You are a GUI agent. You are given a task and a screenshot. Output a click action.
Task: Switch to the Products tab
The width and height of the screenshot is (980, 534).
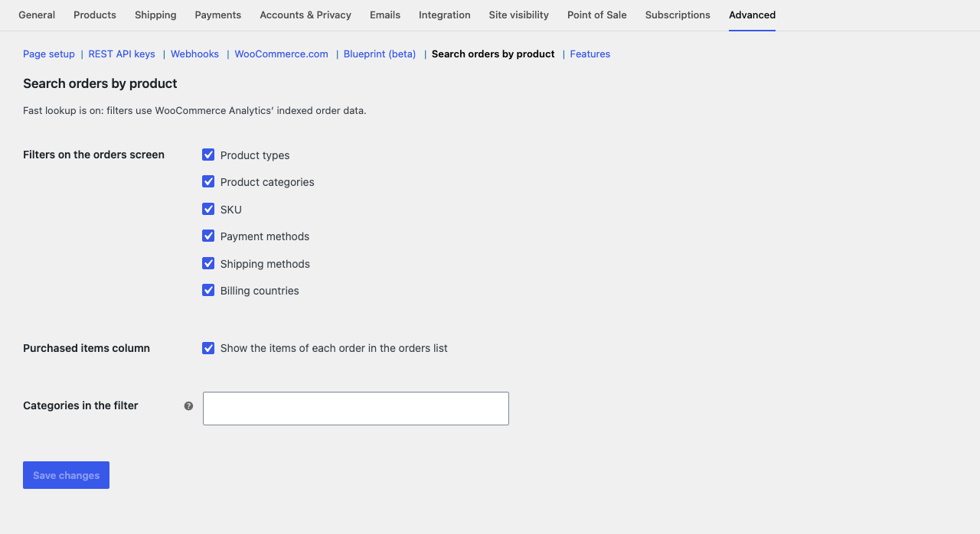(x=95, y=15)
